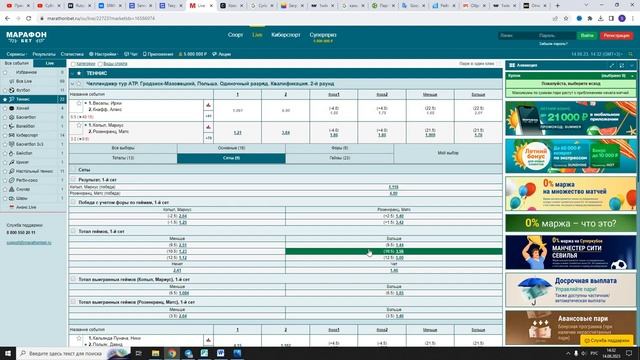
Task: Click the star icon in Tennis header
Action: pyautogui.click(x=79, y=73)
